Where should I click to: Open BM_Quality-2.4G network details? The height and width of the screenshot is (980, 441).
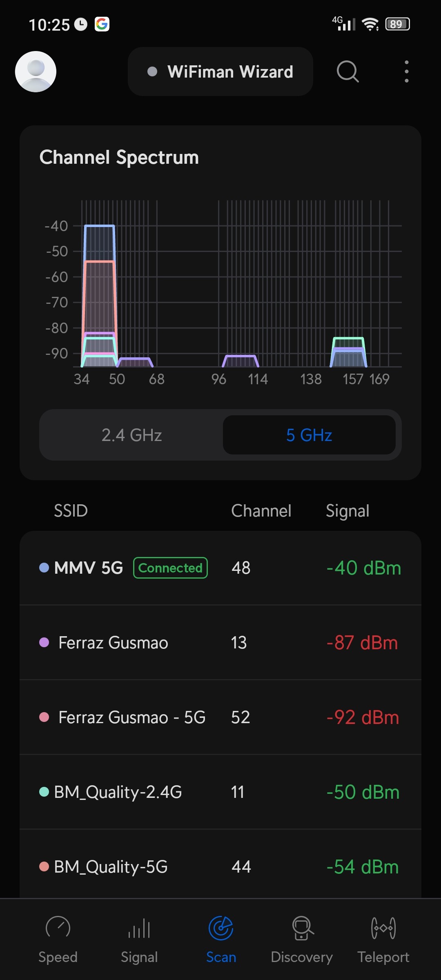click(220, 792)
